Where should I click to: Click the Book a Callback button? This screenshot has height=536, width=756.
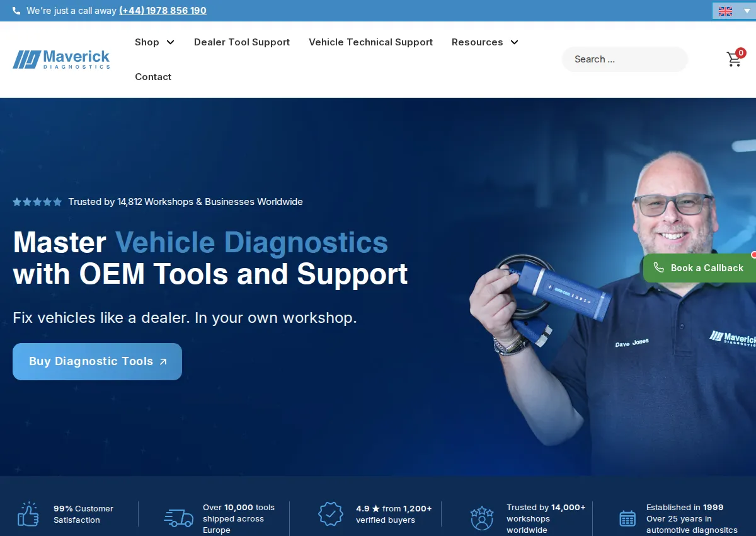pos(699,268)
